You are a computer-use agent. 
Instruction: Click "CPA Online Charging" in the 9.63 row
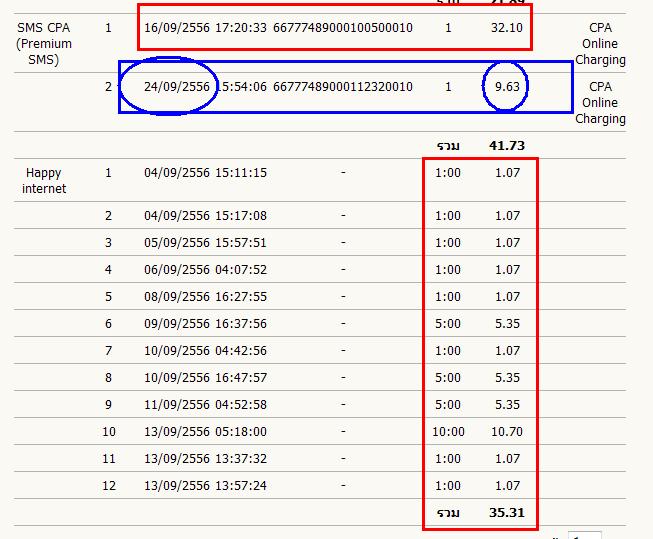tap(600, 102)
